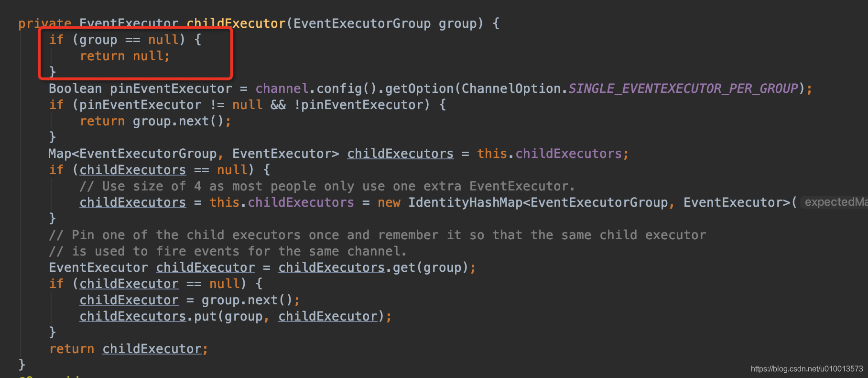Click the final 'return childExecutor;' statement

128,349
